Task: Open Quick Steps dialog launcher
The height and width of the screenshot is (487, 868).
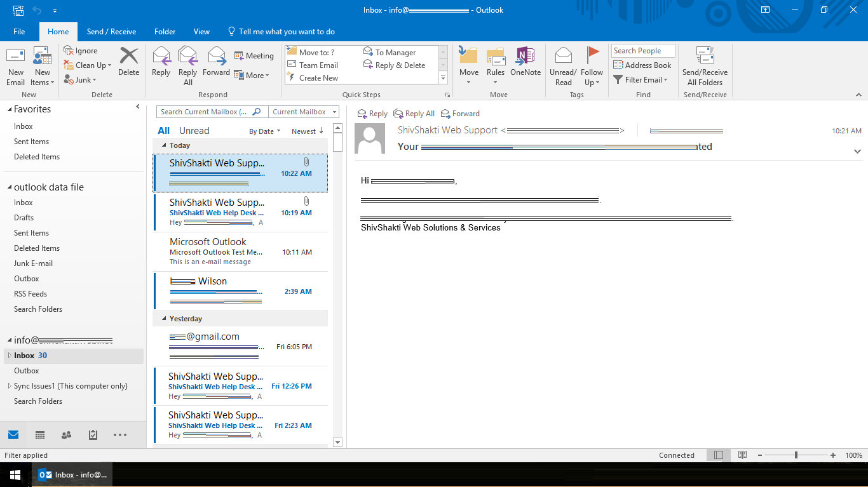Action: pyautogui.click(x=447, y=95)
